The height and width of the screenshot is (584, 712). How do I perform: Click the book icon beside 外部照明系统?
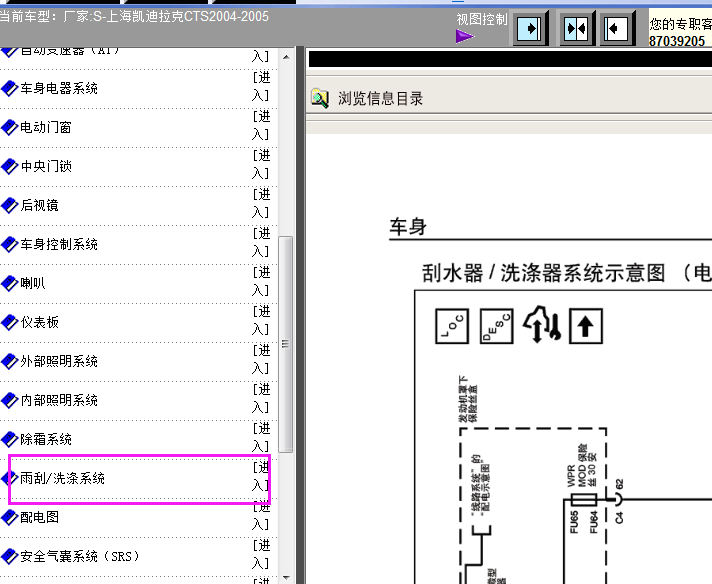pos(10,361)
